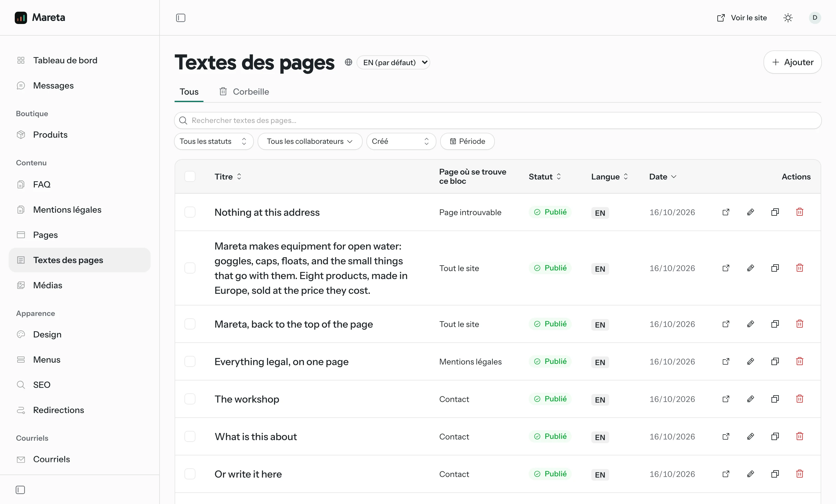Edit 'What is this about' row
This screenshot has height=504, width=836.
click(751, 436)
